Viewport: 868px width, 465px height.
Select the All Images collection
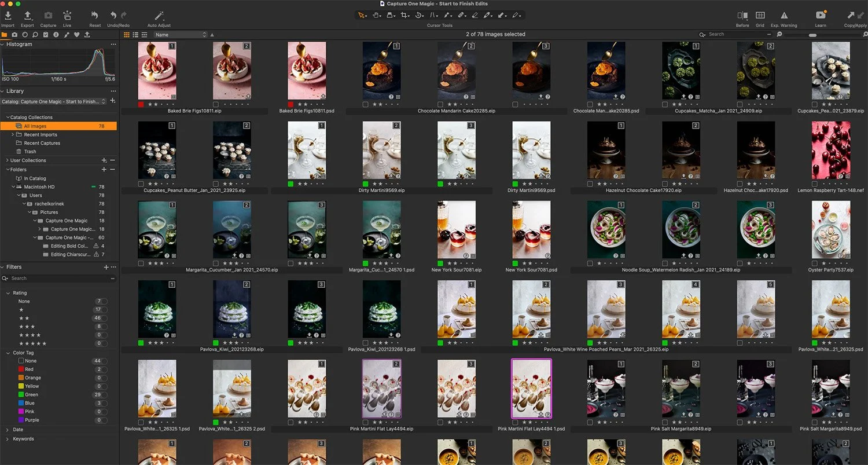pos(58,126)
